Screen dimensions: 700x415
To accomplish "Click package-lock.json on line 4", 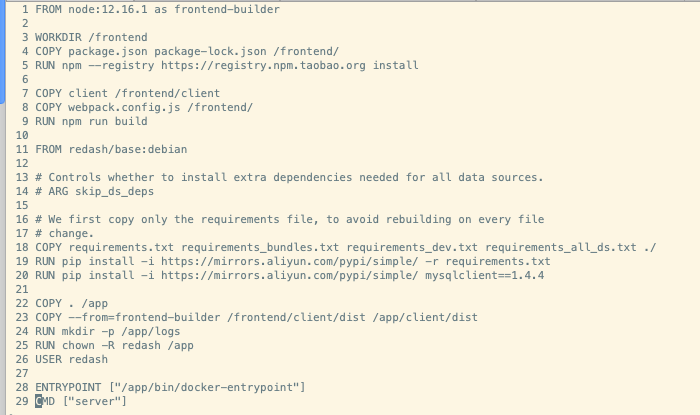I will pos(210,51).
